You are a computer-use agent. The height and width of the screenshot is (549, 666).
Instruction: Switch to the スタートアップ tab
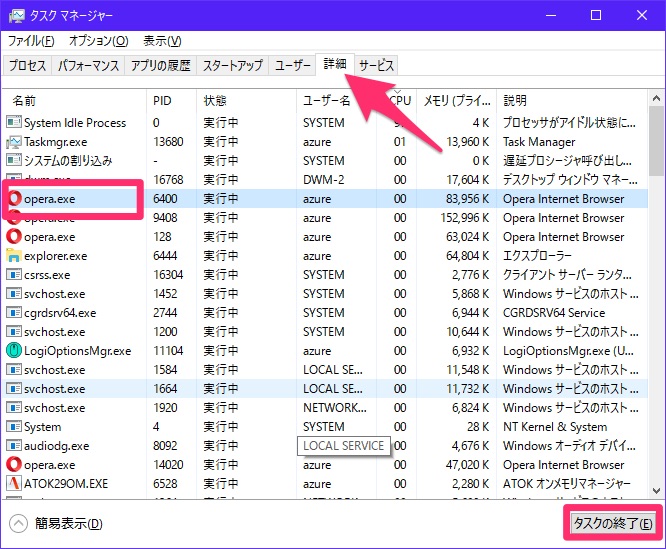[233, 65]
